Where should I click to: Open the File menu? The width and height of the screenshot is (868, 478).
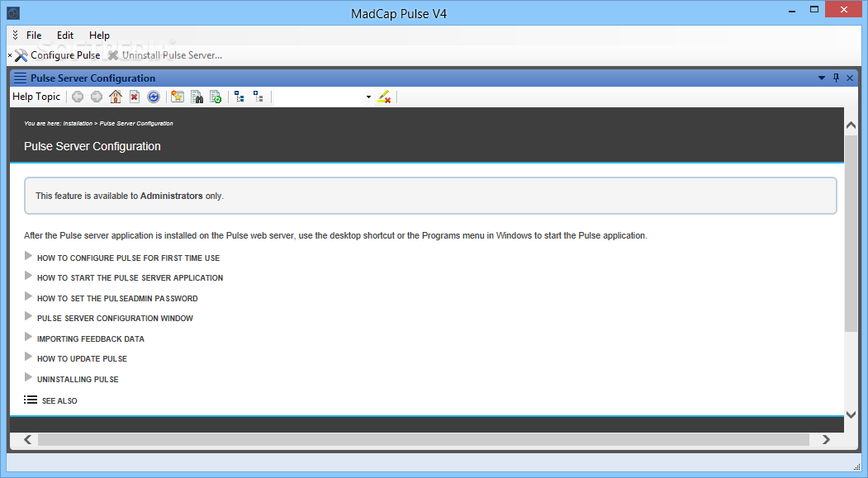[x=34, y=35]
